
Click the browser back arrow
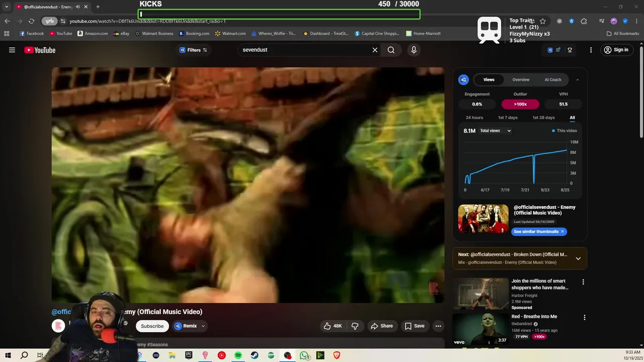pos(7,21)
